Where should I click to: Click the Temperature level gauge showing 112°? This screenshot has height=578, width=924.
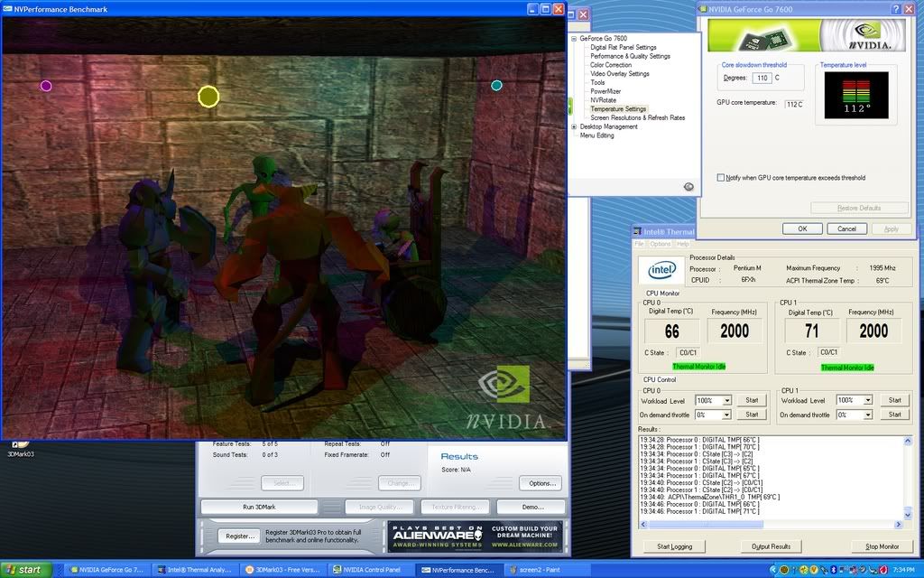856,95
